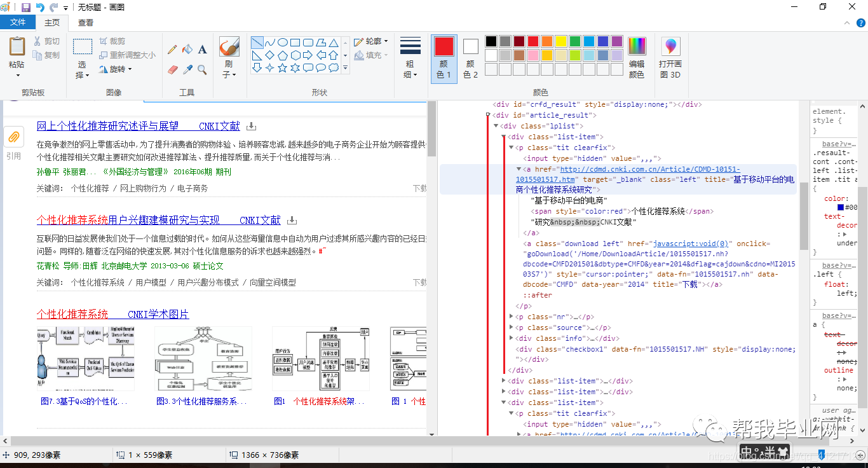Click 重新调整大小 resize button
868x468 pixels.
pos(127,55)
